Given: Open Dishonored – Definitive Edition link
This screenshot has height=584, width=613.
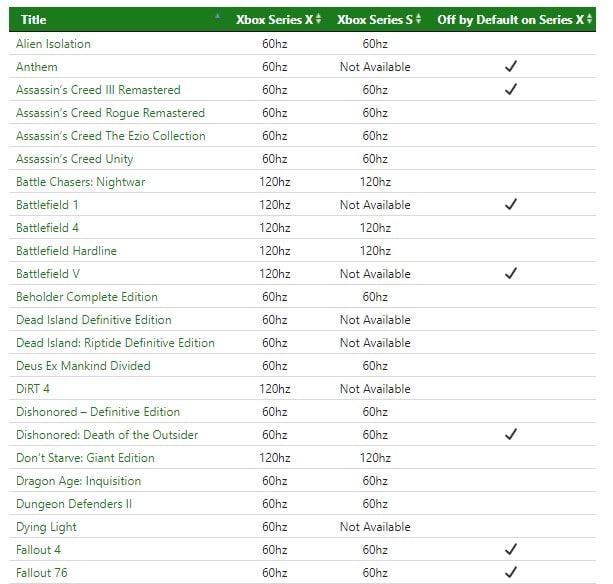Looking at the screenshot, I should point(98,412).
